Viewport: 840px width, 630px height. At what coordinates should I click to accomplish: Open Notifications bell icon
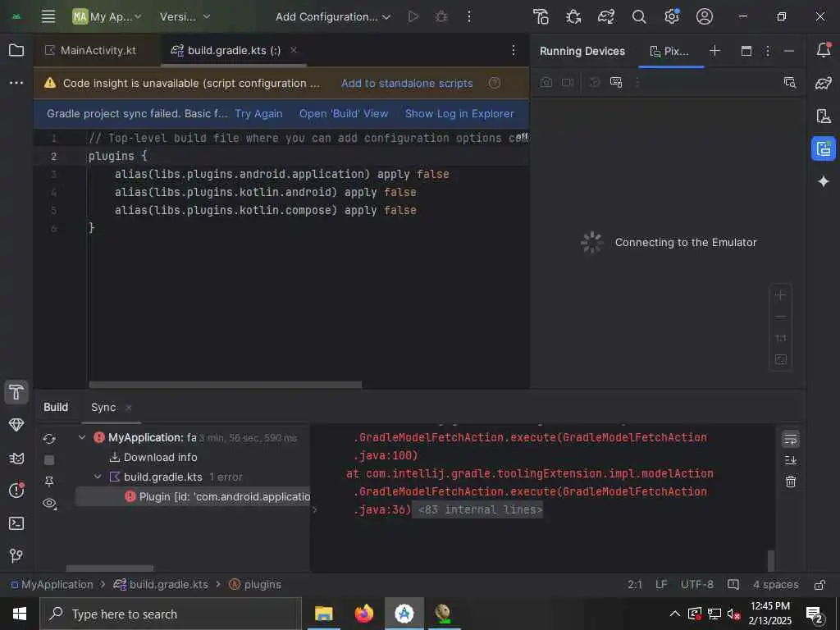(x=824, y=50)
